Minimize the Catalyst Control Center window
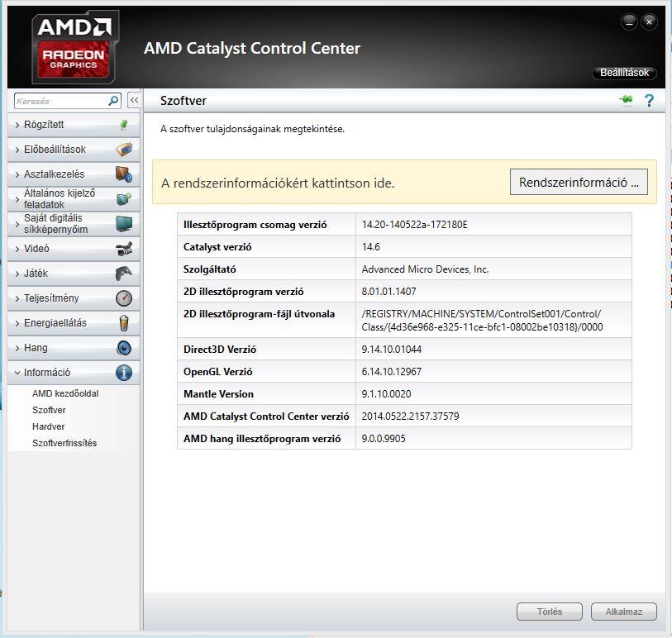Image resolution: width=672 pixels, height=638 pixels. 629,21
